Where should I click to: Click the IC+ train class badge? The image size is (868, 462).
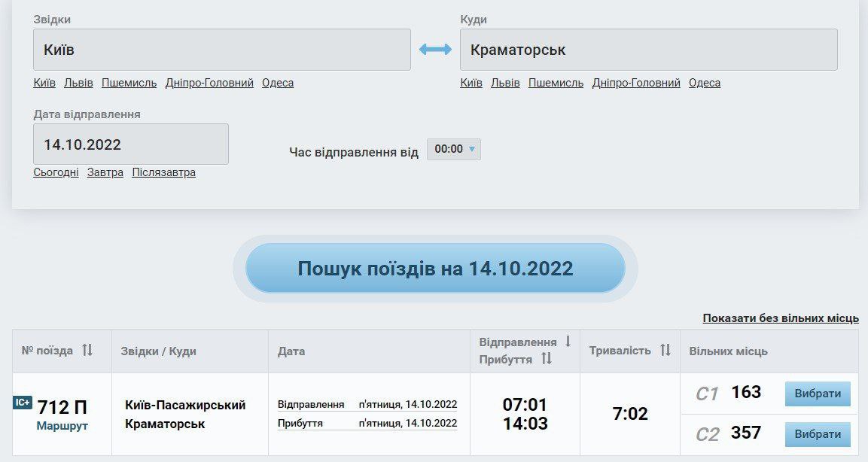(x=23, y=403)
